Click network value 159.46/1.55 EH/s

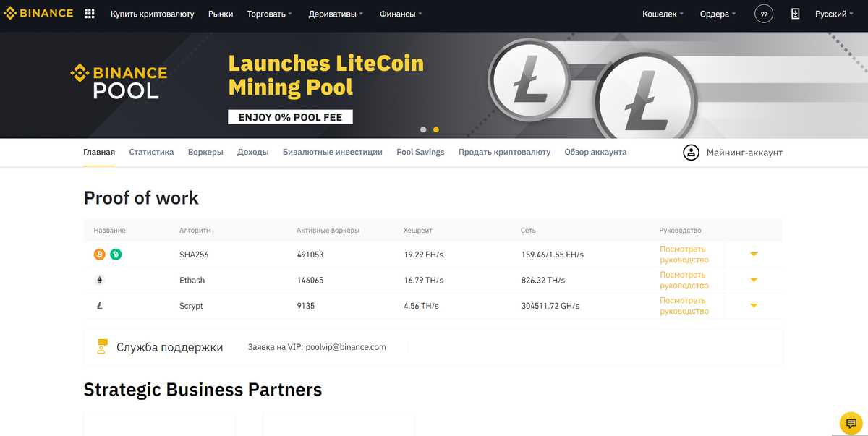552,255
